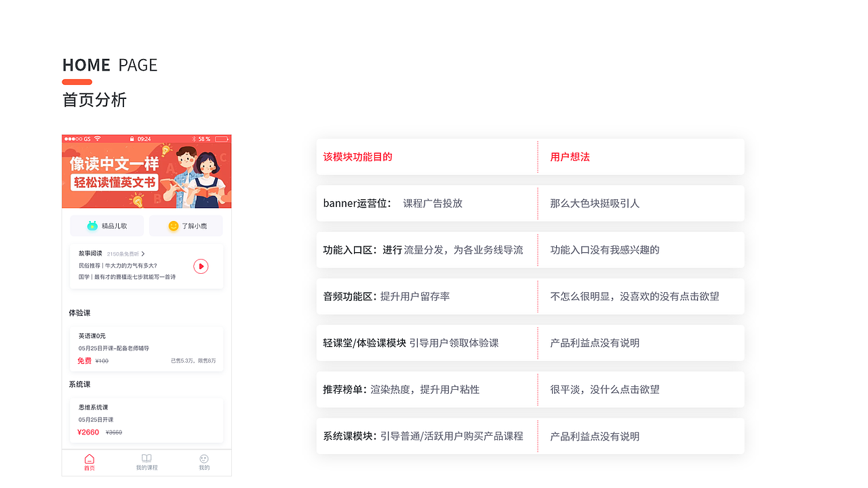Click the 那么大色块挺吸引人 cell

pyautogui.click(x=595, y=203)
